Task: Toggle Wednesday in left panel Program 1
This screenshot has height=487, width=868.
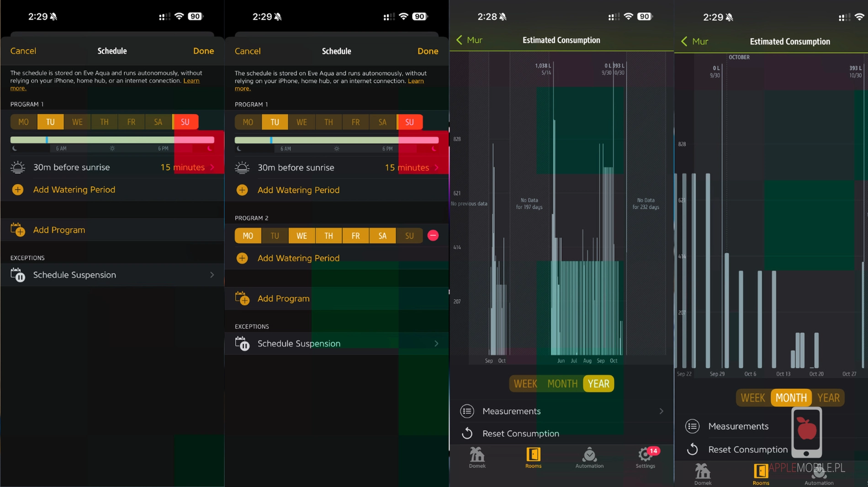Action: pos(77,122)
